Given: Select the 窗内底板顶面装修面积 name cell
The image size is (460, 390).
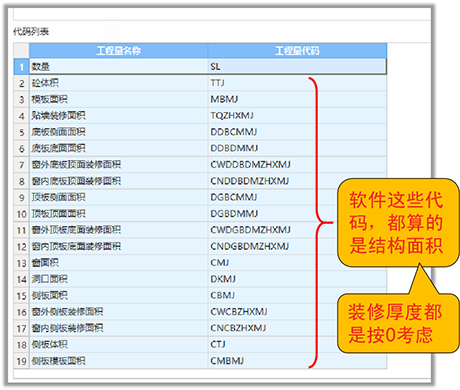Looking at the screenshot, I should [x=119, y=181].
